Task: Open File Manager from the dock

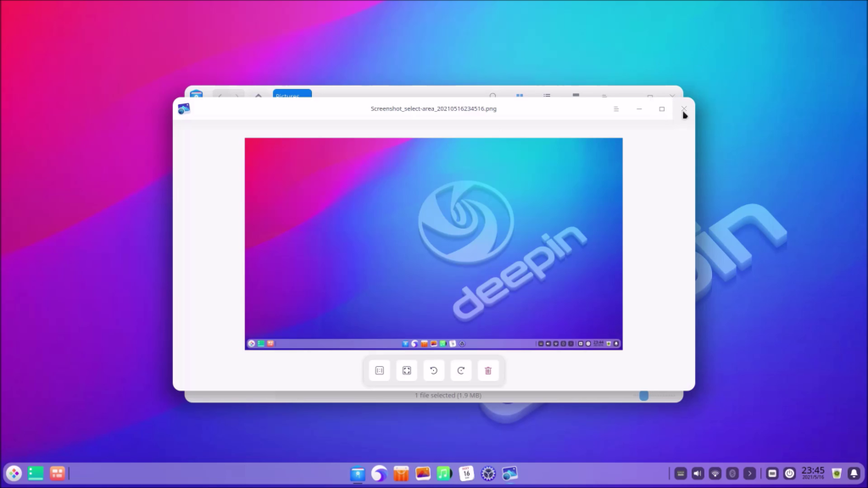Action: tap(358, 474)
